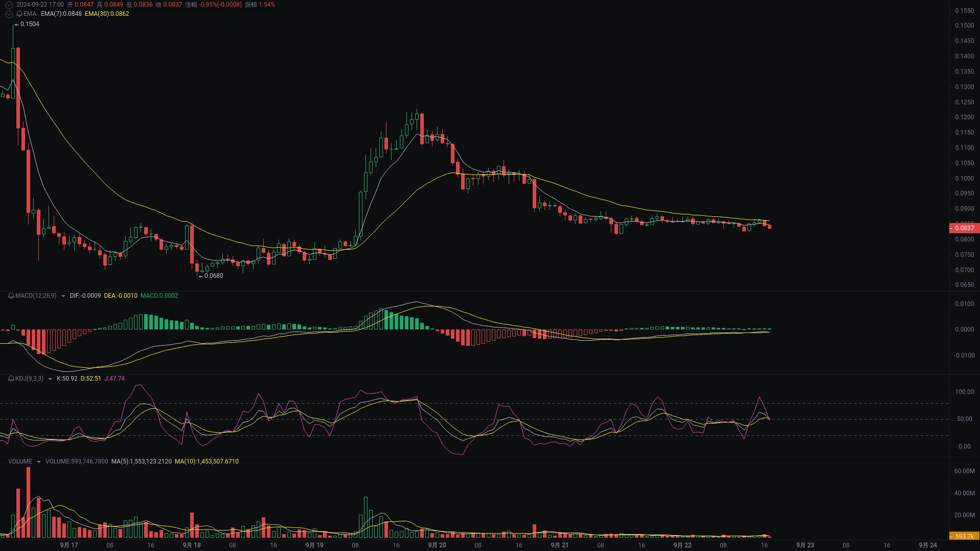Click the 0.1000 price axis label
The image size is (980, 551).
pos(965,179)
